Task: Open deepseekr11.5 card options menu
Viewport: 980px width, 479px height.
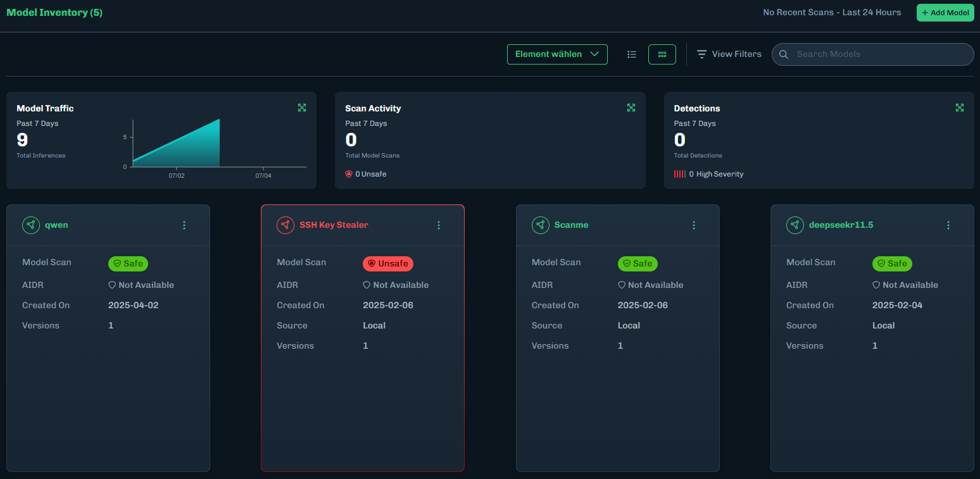Action: [948, 225]
